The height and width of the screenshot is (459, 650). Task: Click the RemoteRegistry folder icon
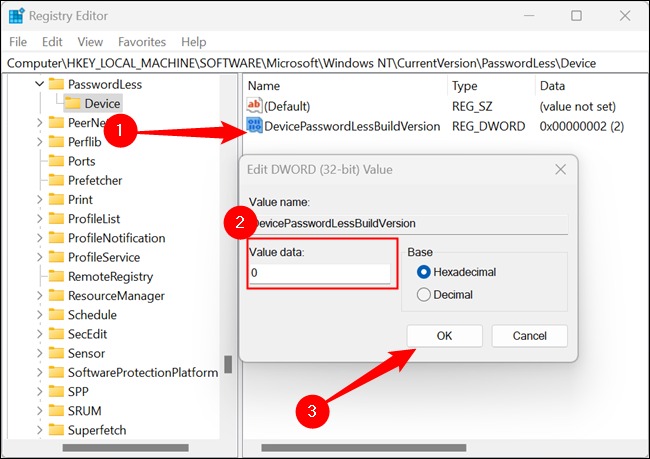56,276
